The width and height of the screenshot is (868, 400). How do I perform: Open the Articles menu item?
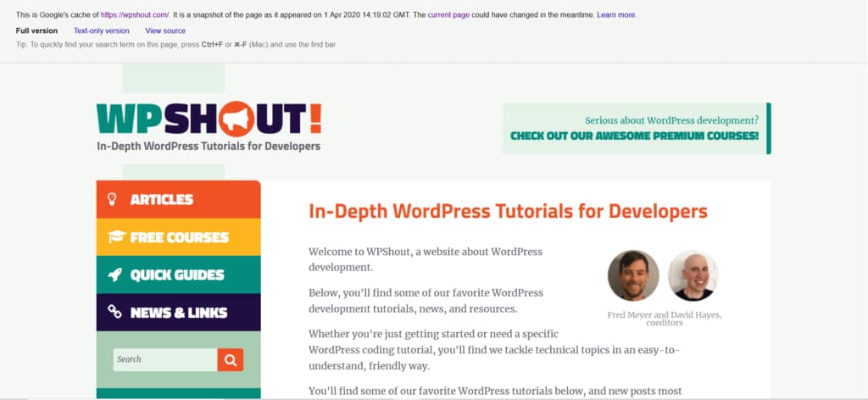pyautogui.click(x=178, y=199)
